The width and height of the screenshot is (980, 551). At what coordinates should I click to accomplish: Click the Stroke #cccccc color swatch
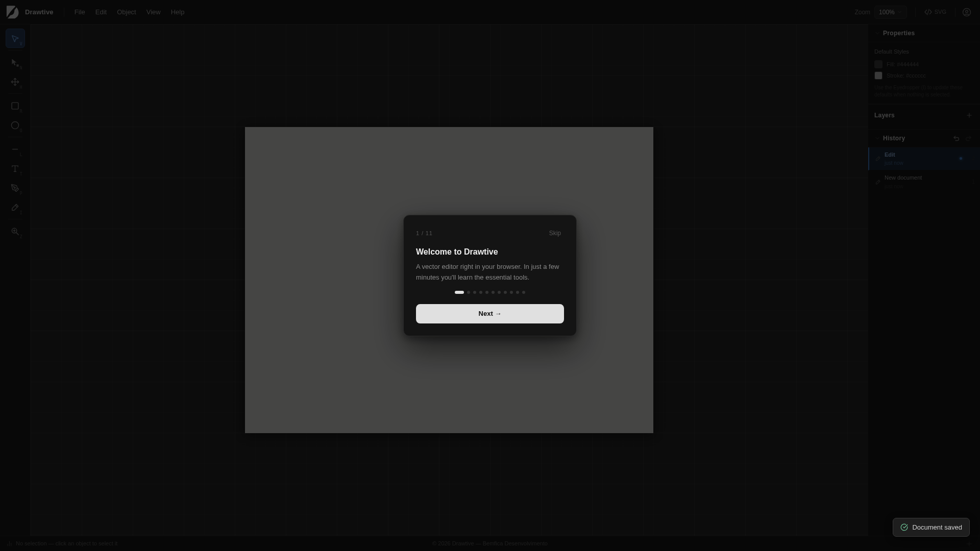pos(878,76)
